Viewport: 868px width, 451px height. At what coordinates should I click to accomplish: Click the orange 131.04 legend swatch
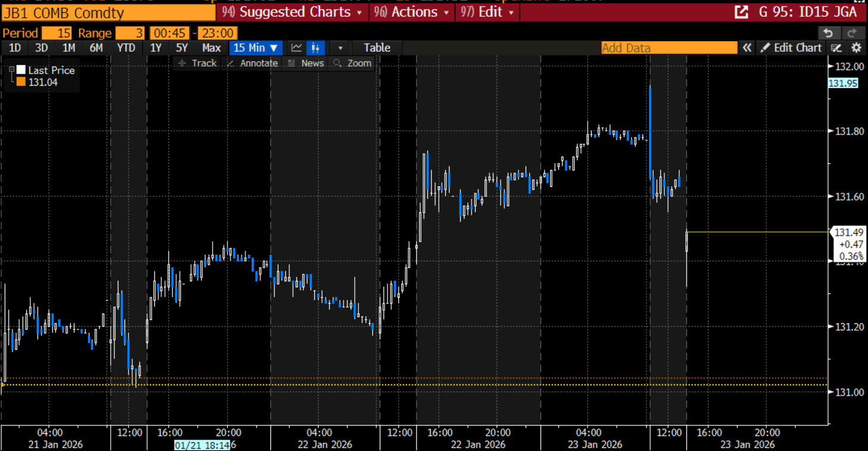pyautogui.click(x=21, y=82)
